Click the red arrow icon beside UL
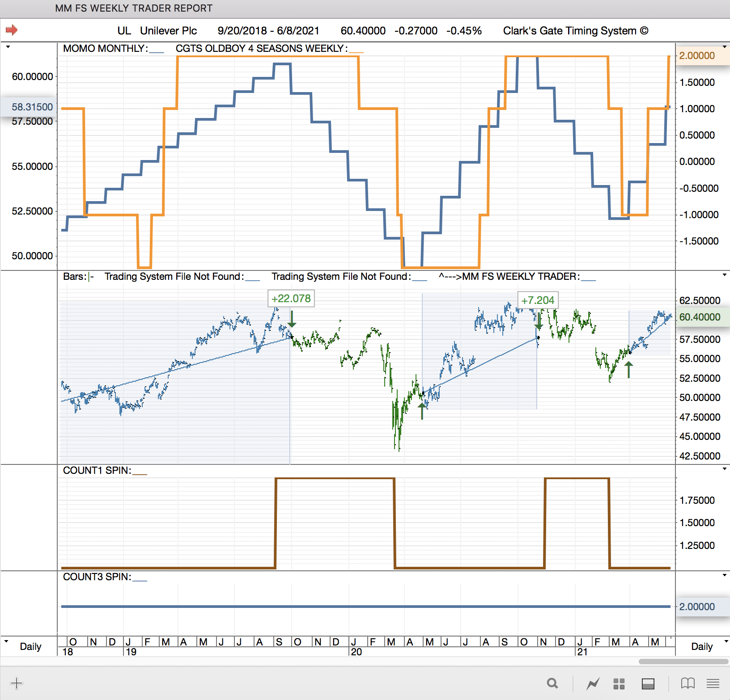 point(12,30)
